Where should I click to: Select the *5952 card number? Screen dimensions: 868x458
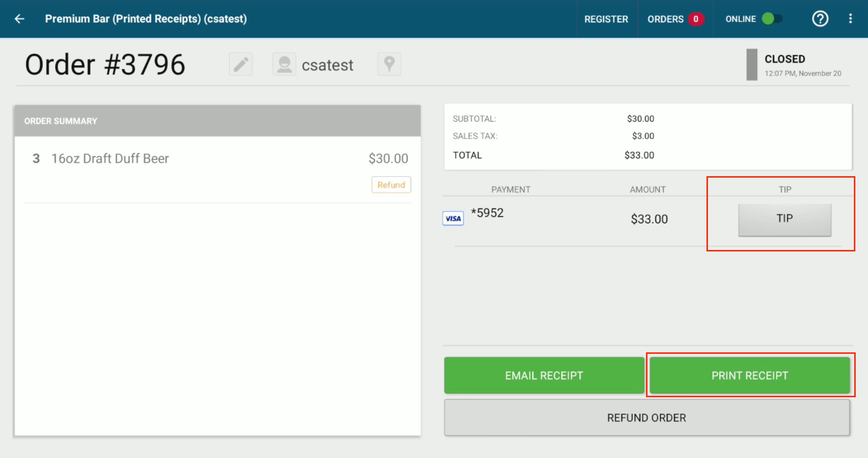point(487,213)
